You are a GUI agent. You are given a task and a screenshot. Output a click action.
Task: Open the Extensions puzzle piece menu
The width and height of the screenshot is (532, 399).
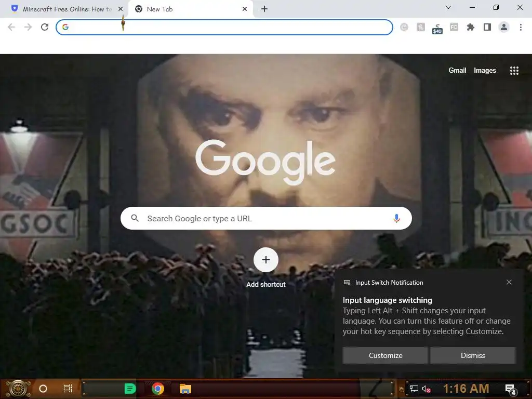pyautogui.click(x=471, y=27)
